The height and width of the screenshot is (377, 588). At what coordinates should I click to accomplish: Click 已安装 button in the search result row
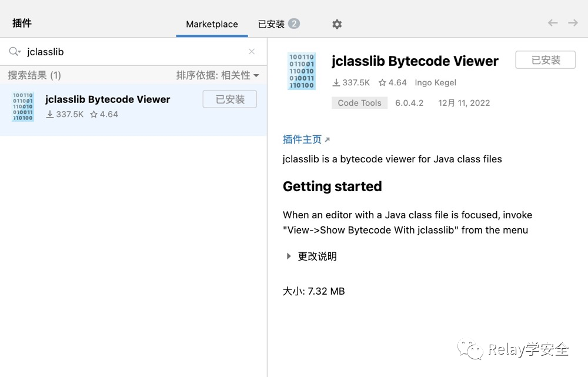[230, 99]
